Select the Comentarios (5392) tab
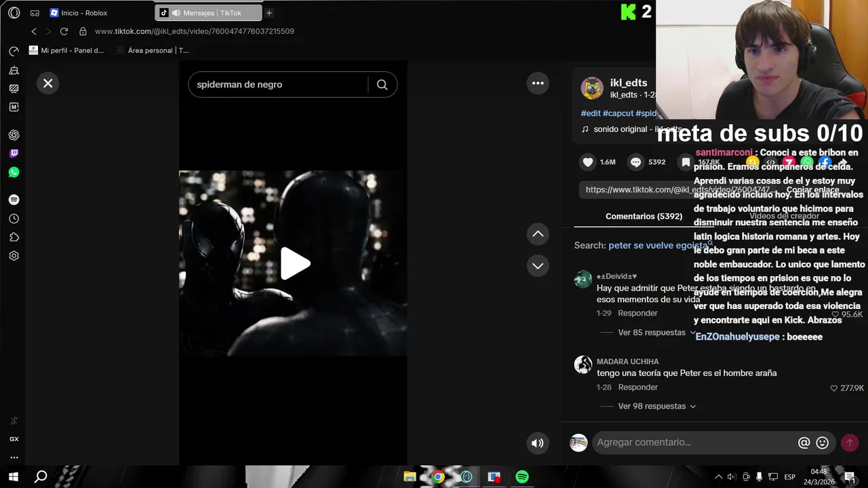Screen dimensions: 868x488 tap(644, 216)
